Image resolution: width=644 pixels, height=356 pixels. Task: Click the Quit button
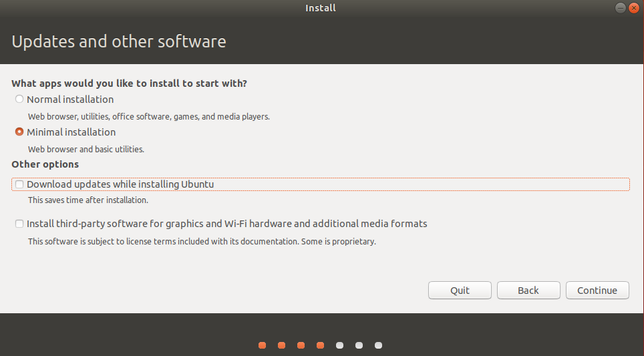460,291
